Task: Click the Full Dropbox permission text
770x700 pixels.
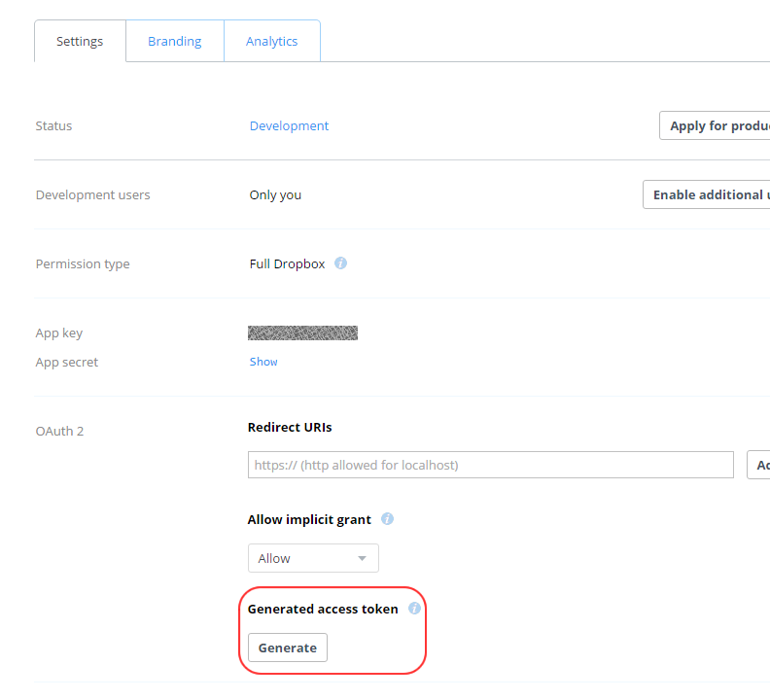Action: coord(287,263)
